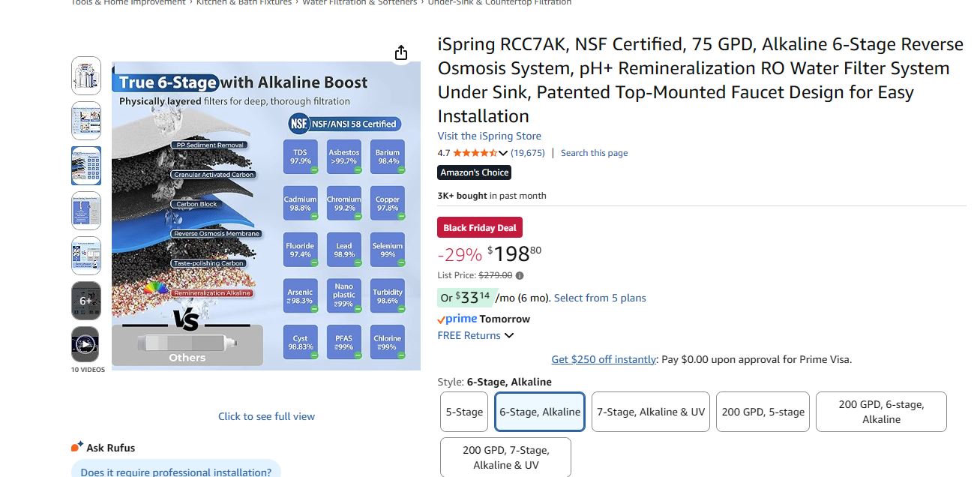Open the 6+ more images thumbnail
Image resolution: width=980 pixels, height=477 pixels.
click(x=85, y=301)
